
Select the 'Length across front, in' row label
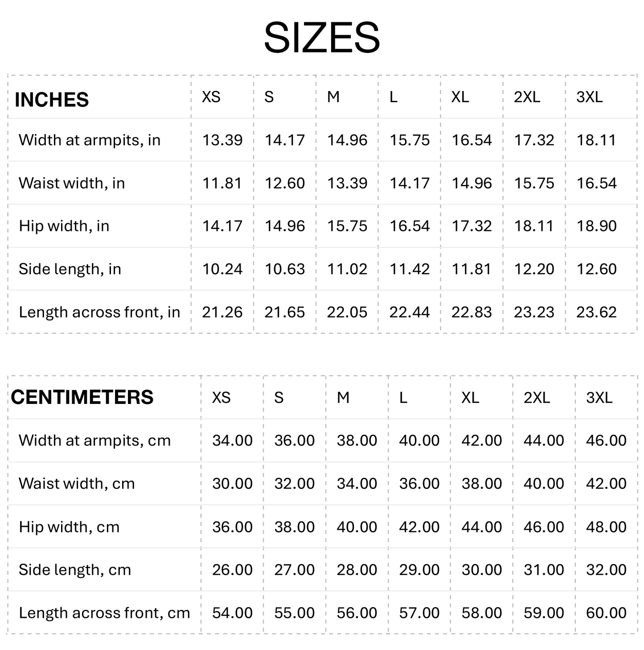coord(99,312)
